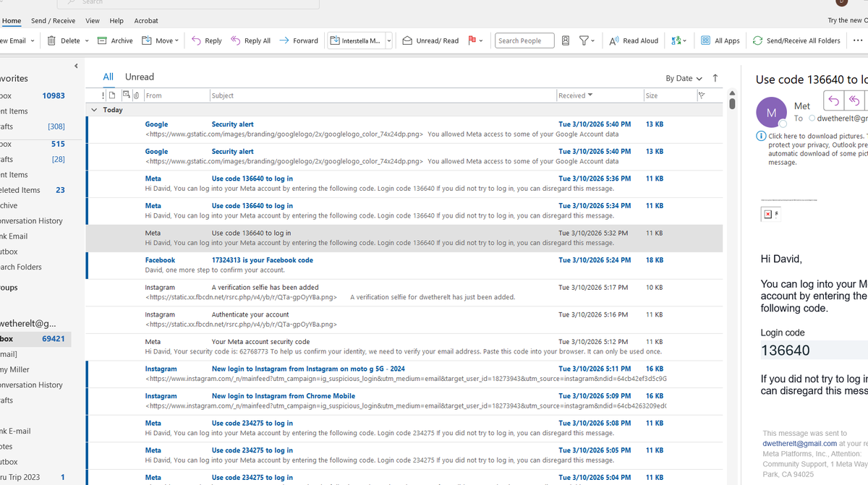
Task: Reply to the selected email from ribbon
Action: coord(207,40)
